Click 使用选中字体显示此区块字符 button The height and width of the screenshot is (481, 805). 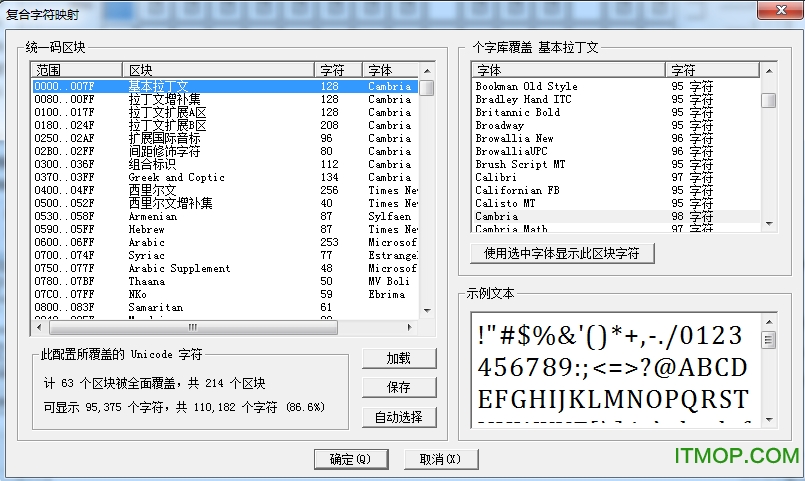[562, 253]
